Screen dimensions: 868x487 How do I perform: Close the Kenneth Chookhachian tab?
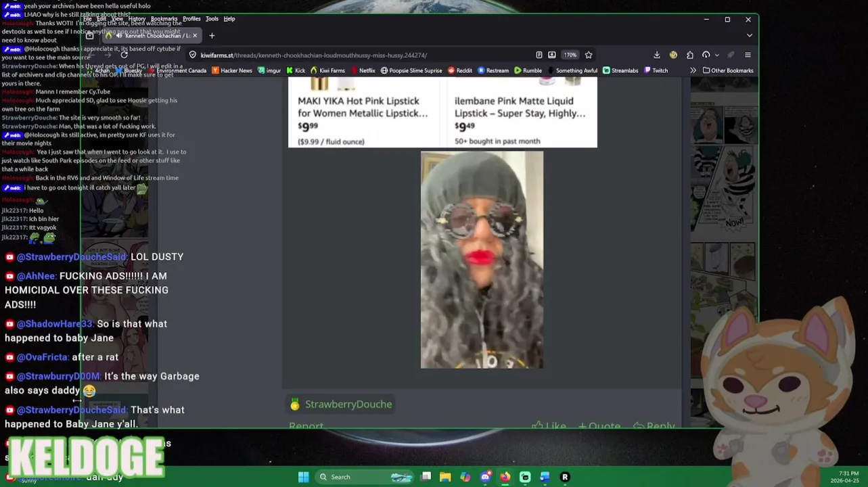tap(195, 36)
